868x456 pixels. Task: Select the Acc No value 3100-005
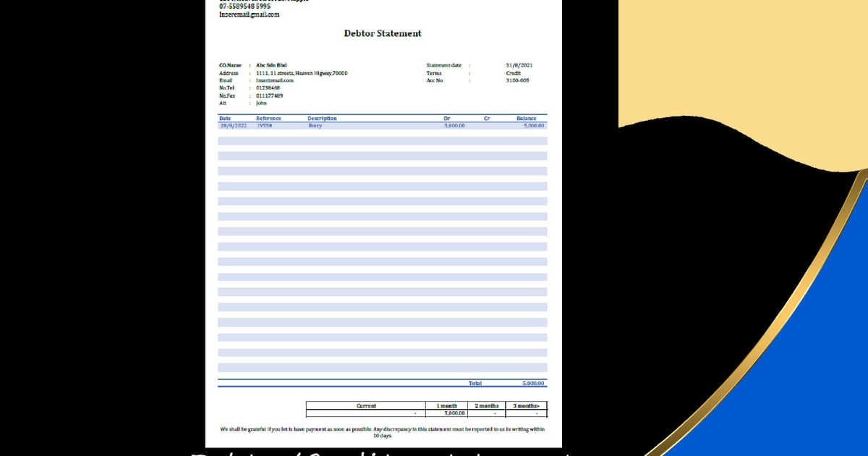tap(517, 80)
